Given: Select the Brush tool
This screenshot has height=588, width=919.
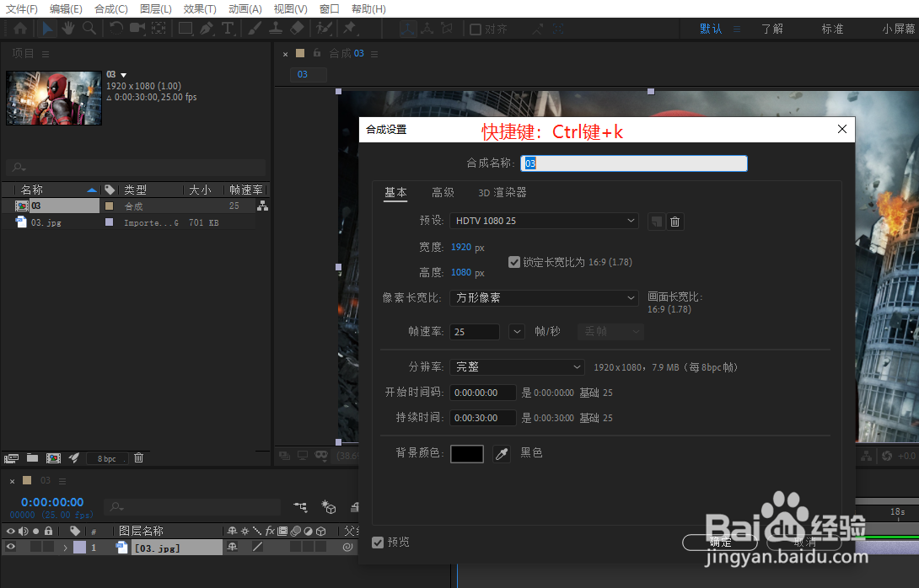Looking at the screenshot, I should 255,28.
